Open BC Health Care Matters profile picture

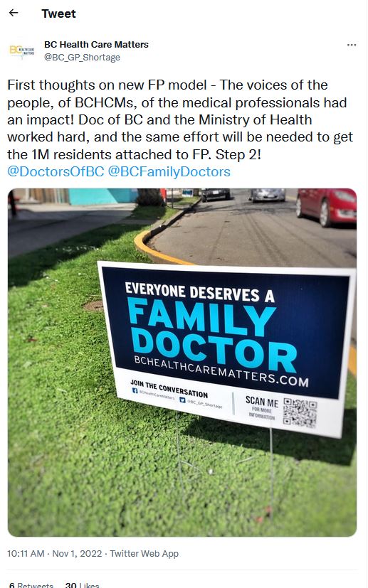tap(22, 50)
